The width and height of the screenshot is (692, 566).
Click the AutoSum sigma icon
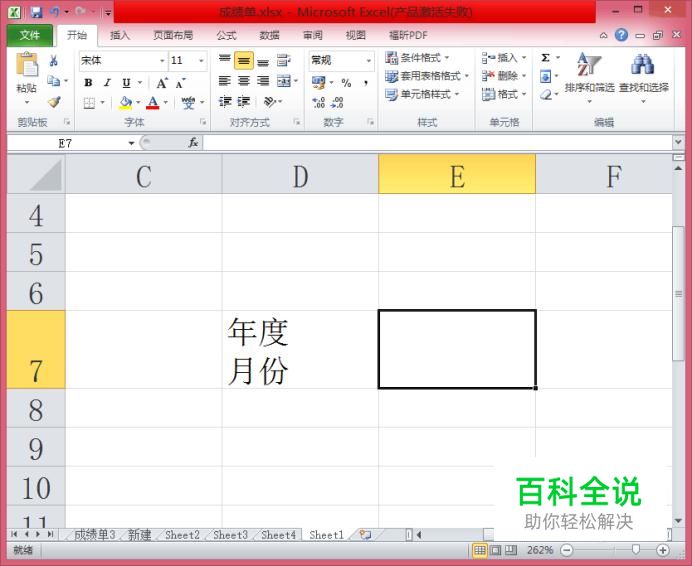(x=545, y=58)
